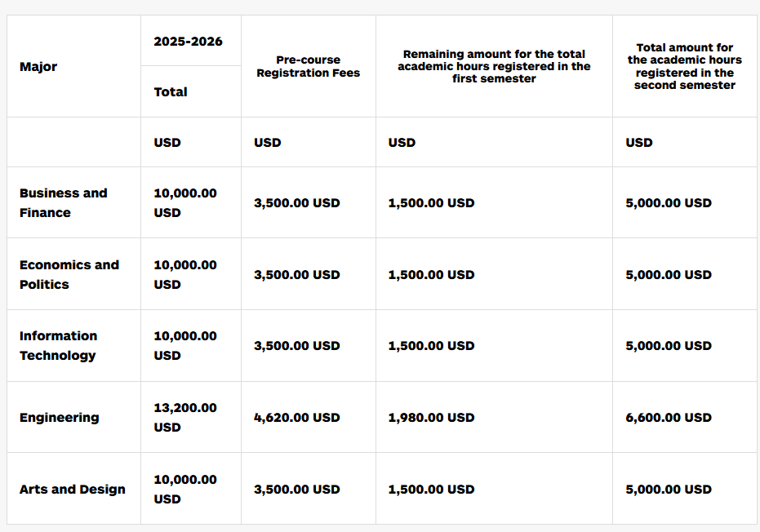Click the 1,980.00 USD remaining amount
The image size is (760, 532).
(431, 418)
